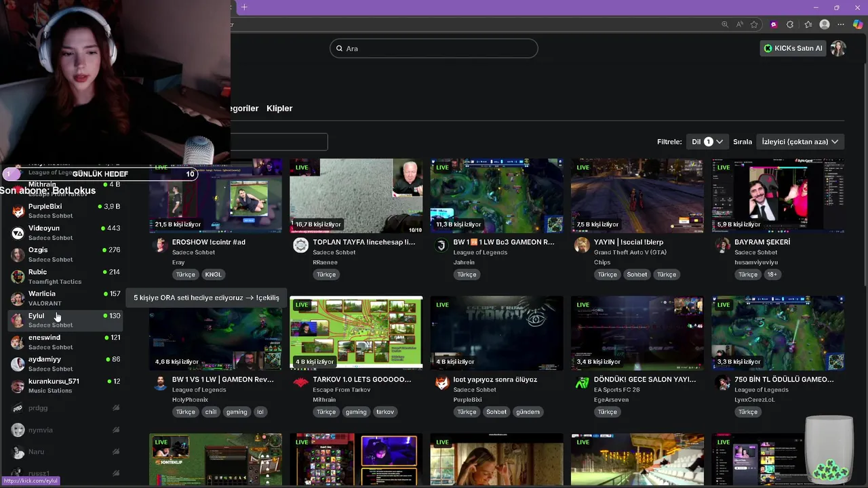This screenshot has width=868, height=488.
Task: Open the TOPLAN TAYFA stream thumbnail
Action: coord(356,196)
